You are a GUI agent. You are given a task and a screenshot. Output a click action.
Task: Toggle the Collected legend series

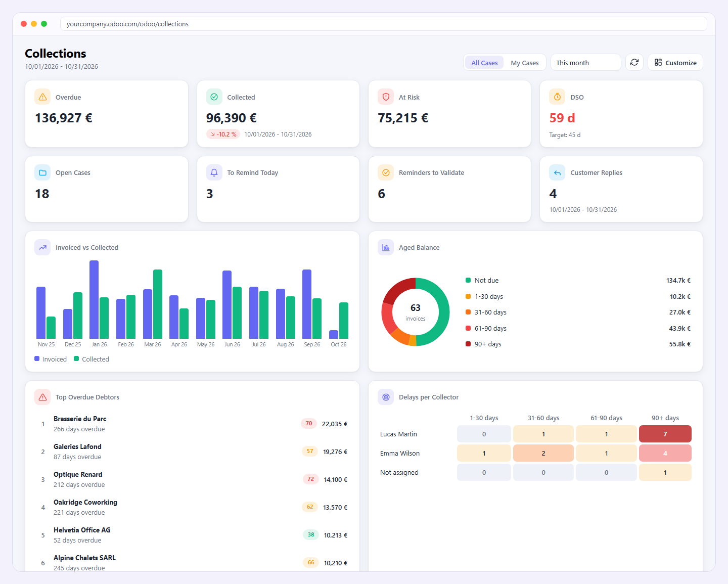(92, 359)
